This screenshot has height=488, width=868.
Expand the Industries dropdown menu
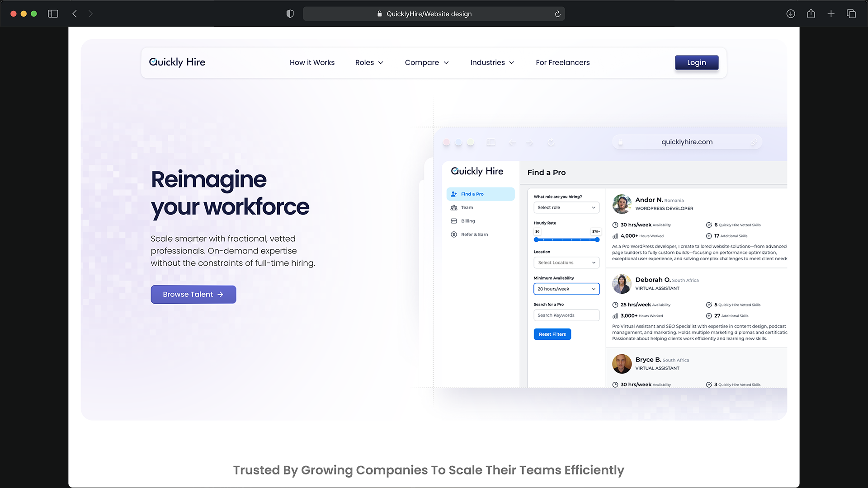click(492, 62)
